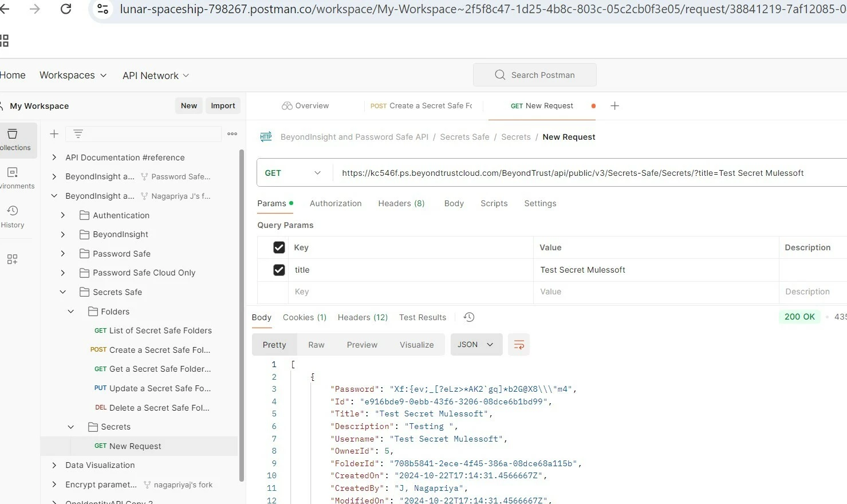Viewport: 847px width, 504px height.
Task: Expand Password Safe Cloud Only folder
Action: [x=63, y=273]
